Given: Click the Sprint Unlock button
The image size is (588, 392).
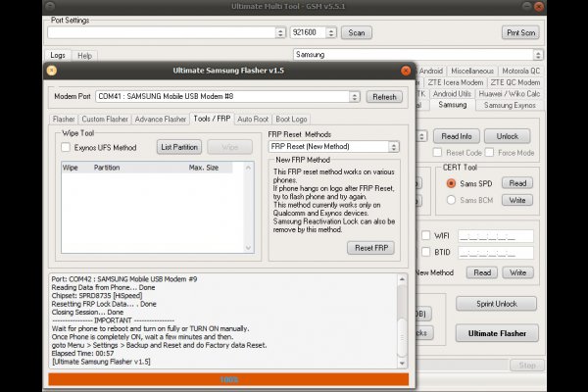Looking at the screenshot, I should [496, 304].
